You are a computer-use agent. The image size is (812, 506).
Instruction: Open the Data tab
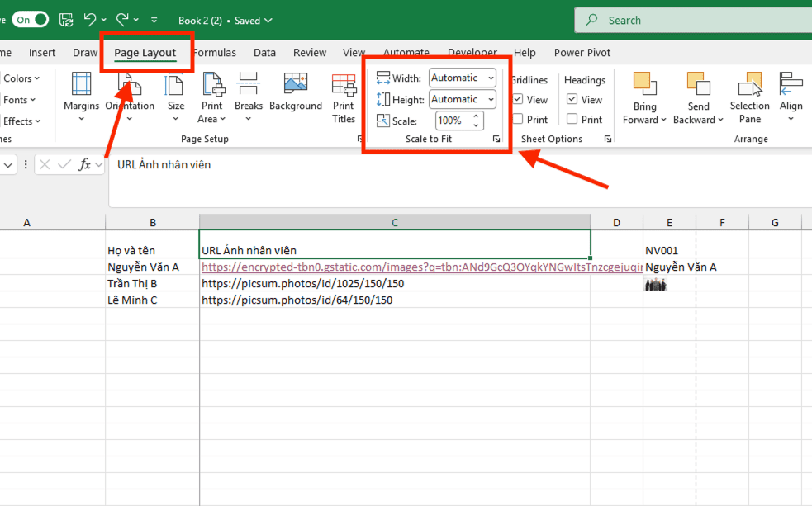[264, 53]
